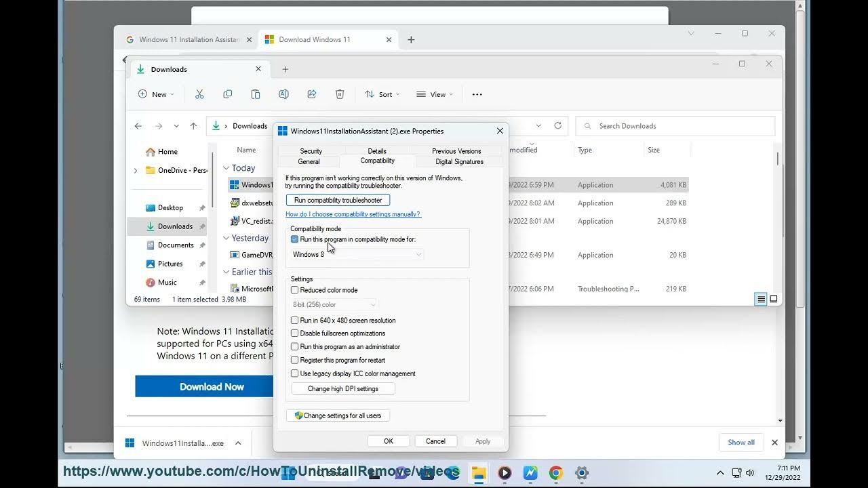Switch to the Security tab
Viewport: 868px width, 488px height.
pos(311,151)
